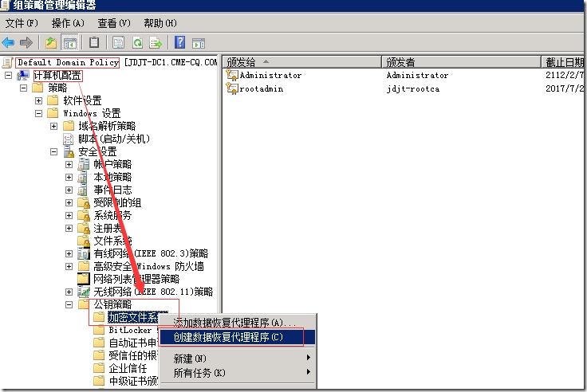Click the Up one level folder icon
587x392 pixels.
(50, 43)
